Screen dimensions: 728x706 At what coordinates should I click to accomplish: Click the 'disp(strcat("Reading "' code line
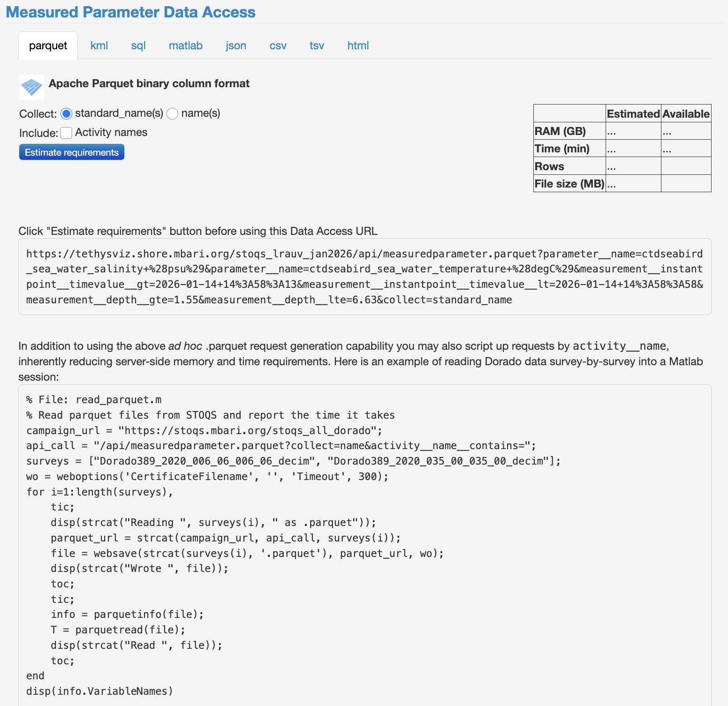(x=214, y=523)
